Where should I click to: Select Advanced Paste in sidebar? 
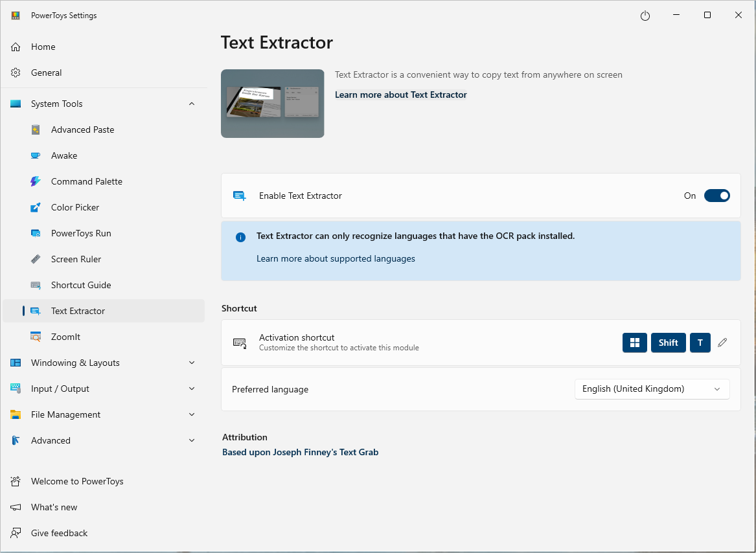coord(104,130)
